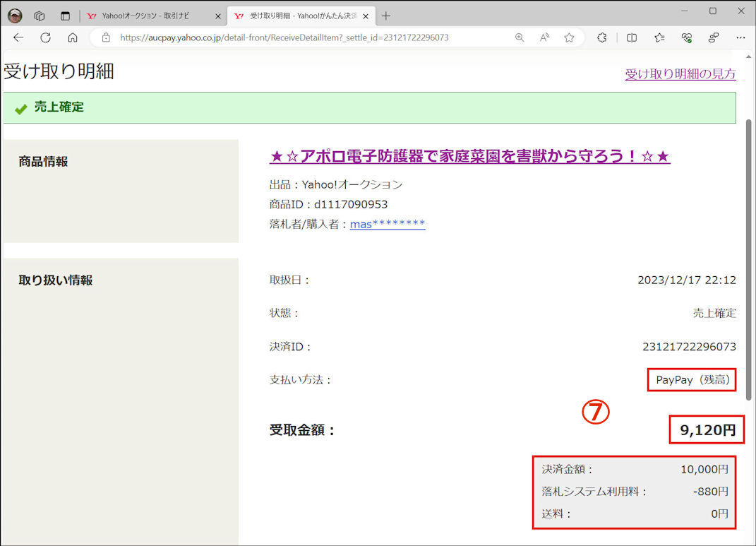Open the Extensions puzzle icon
The image size is (756, 546).
coord(602,37)
